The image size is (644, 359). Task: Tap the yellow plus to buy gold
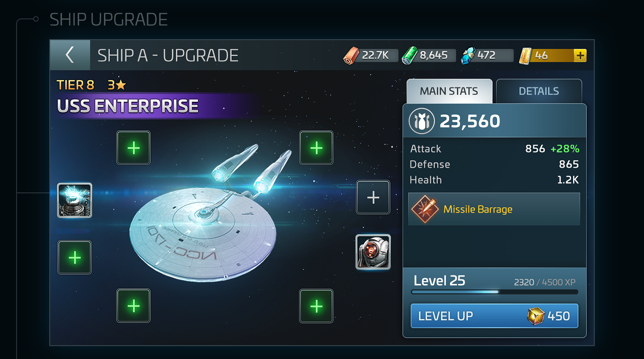(580, 56)
